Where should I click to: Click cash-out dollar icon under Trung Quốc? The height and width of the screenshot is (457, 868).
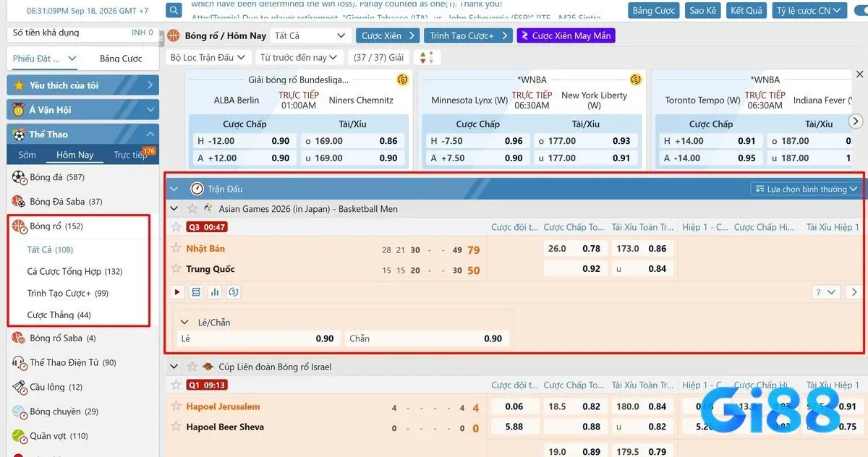click(x=234, y=292)
